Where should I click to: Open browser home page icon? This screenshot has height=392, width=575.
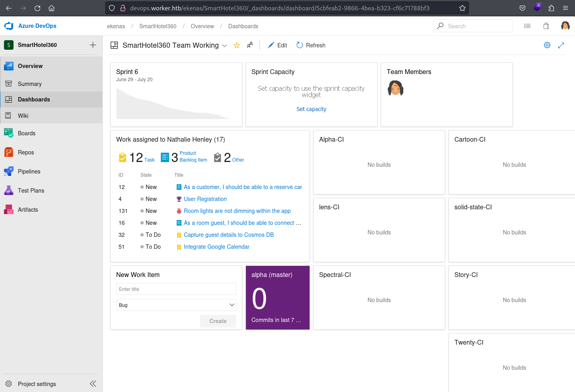pyautogui.click(x=51, y=8)
